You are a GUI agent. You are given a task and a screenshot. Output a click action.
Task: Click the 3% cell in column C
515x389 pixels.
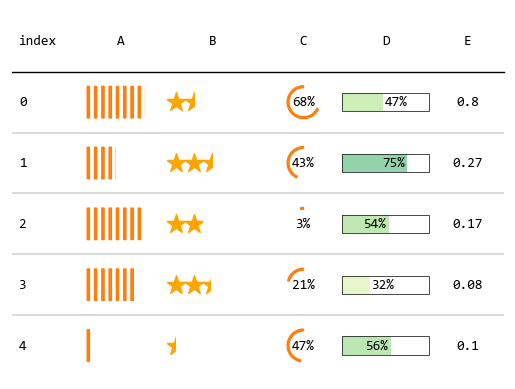(x=303, y=224)
